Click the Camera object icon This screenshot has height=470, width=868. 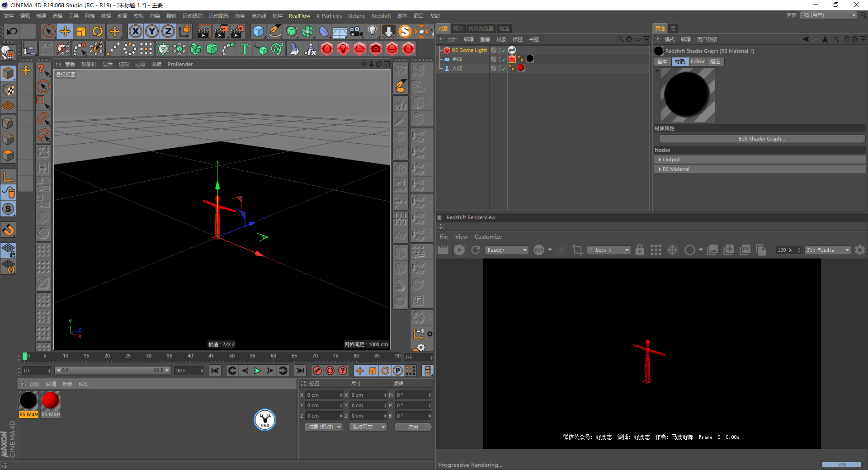356,31
